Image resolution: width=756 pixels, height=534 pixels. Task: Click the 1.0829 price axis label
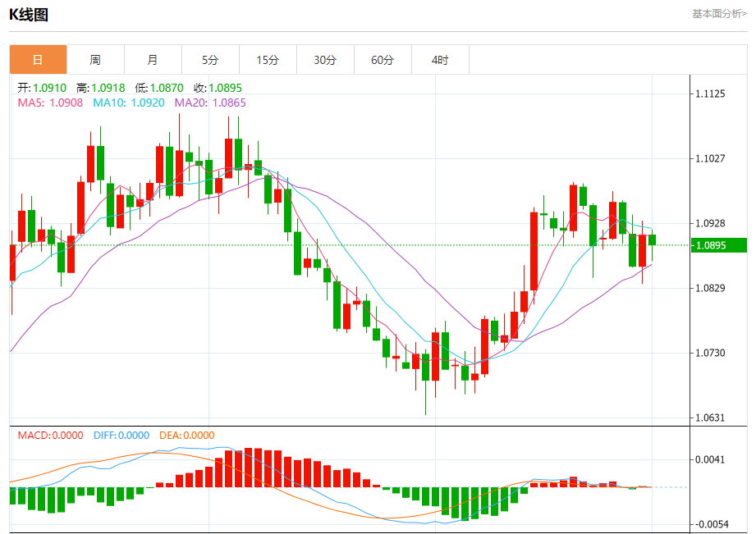tap(710, 288)
